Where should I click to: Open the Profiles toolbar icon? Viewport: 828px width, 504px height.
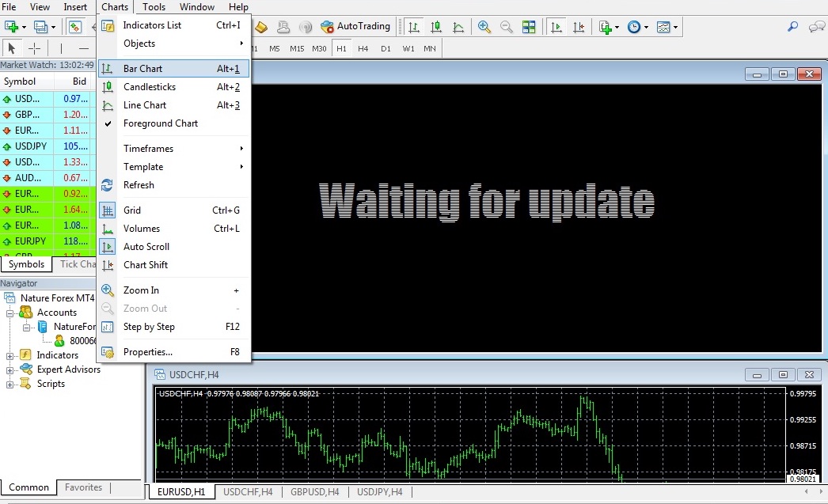pyautogui.click(x=40, y=26)
